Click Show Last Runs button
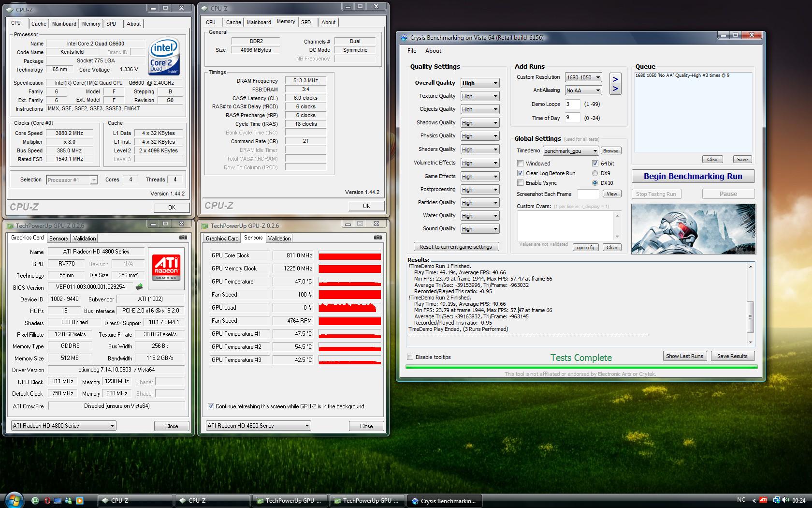Screen dimensions: 812x508 (x=684, y=356)
